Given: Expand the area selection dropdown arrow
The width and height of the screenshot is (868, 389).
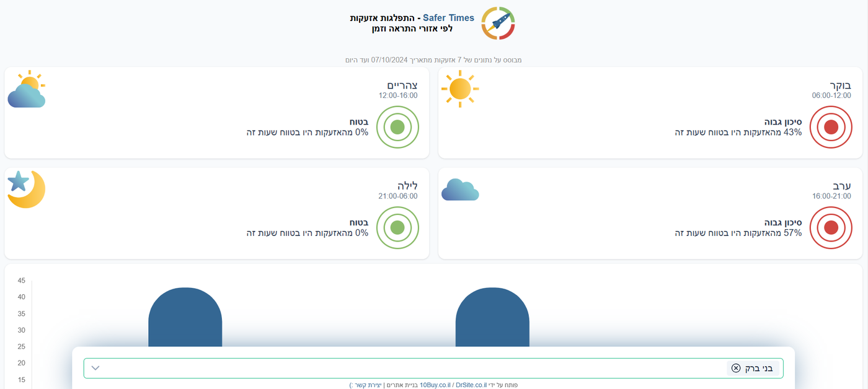Looking at the screenshot, I should (x=95, y=368).
